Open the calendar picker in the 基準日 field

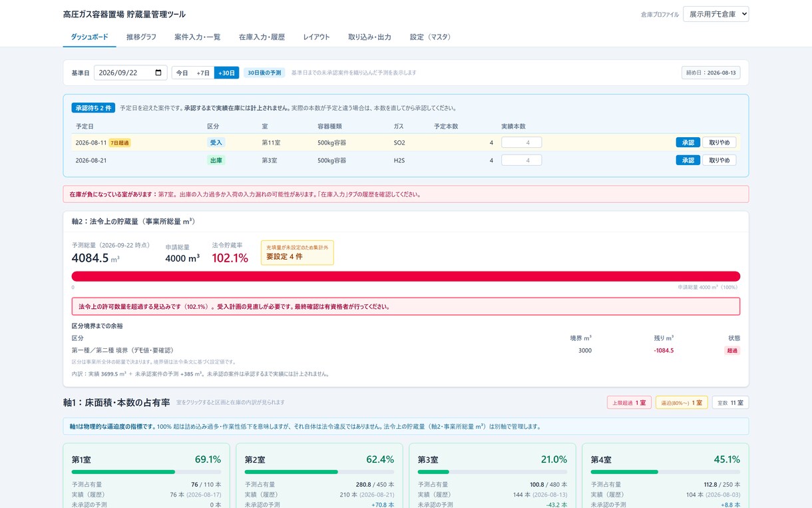[158, 73]
